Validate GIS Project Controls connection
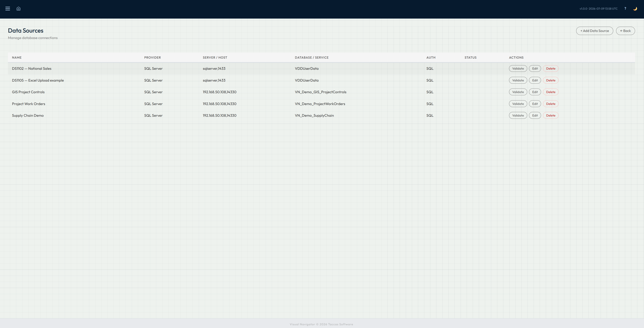Viewport: 644px width, 328px height. click(x=518, y=92)
